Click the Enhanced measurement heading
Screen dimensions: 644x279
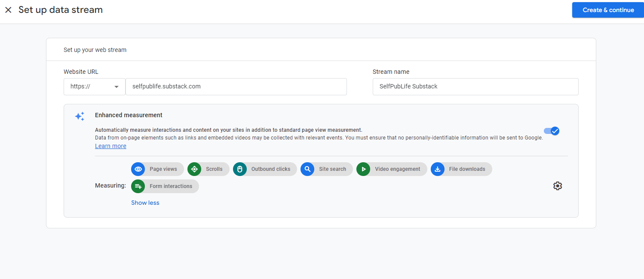click(129, 115)
